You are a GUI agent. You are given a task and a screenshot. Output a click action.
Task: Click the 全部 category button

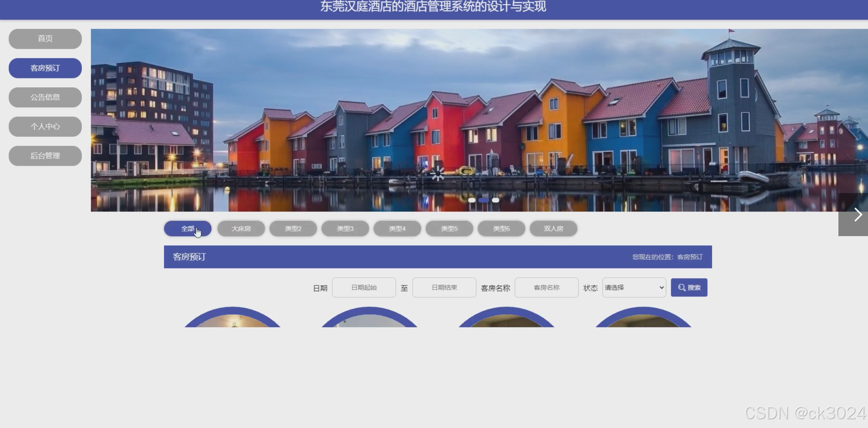188,228
